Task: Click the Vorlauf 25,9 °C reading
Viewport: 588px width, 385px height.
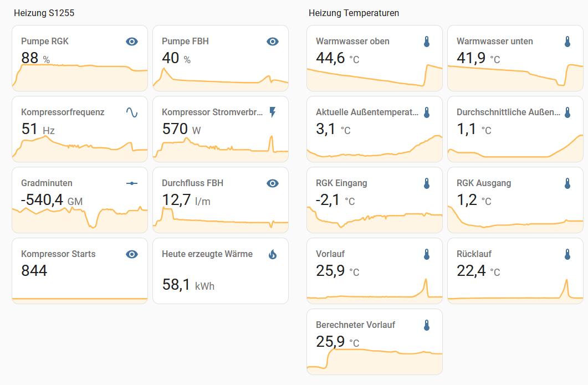Action: (x=331, y=271)
